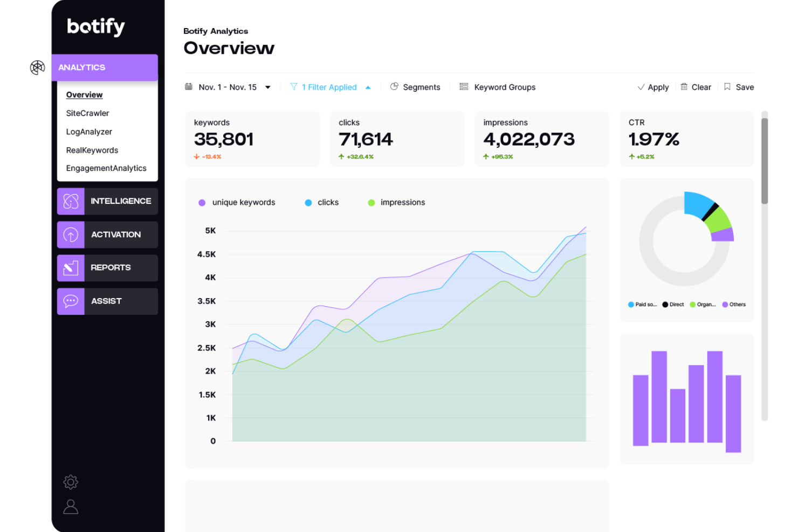Viewport: 798px width, 532px height.
Task: Collapse the 1 Filter Applied panel
Action: click(x=368, y=87)
